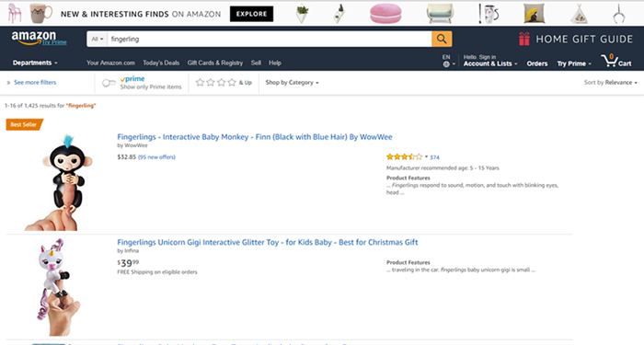
Task: Open the Help nav item
Action: (x=275, y=63)
